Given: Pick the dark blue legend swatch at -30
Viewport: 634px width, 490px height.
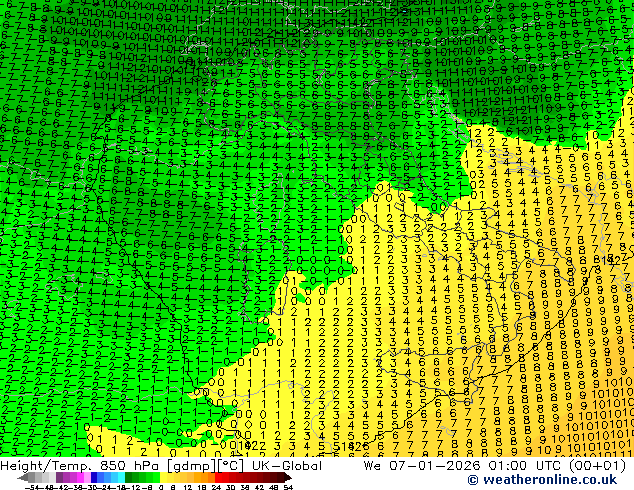Looking at the screenshot, I should (94, 477).
